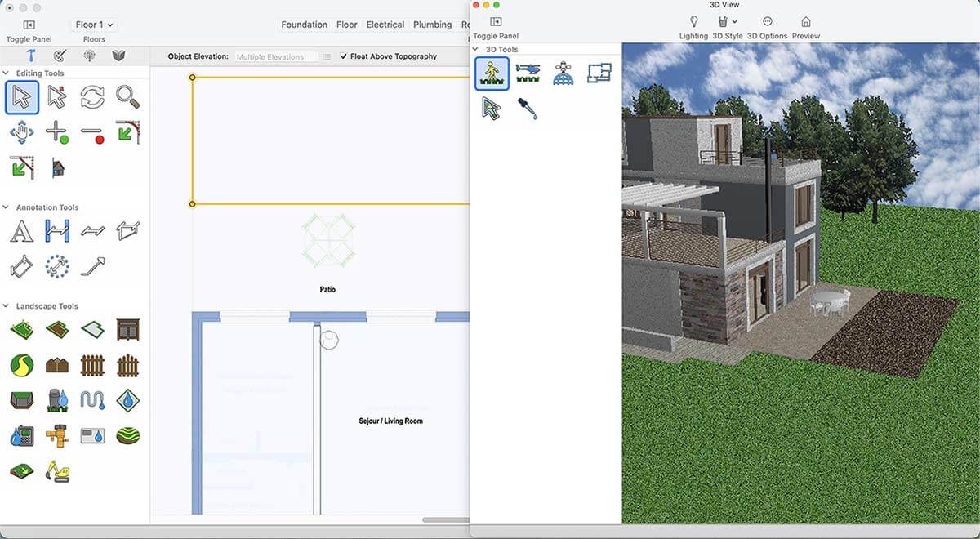The image size is (980, 539).
Task: Click the Pan hand tool
Action: pyautogui.click(x=21, y=132)
